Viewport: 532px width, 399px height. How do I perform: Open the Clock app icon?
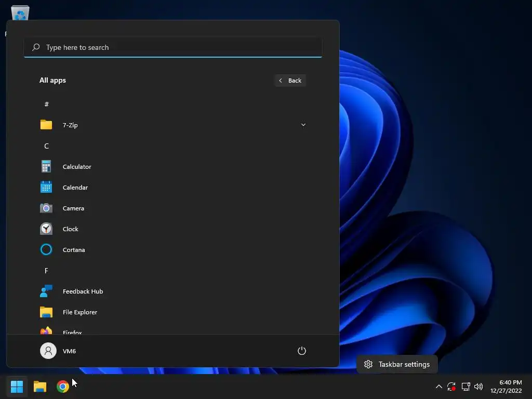pyautogui.click(x=46, y=229)
